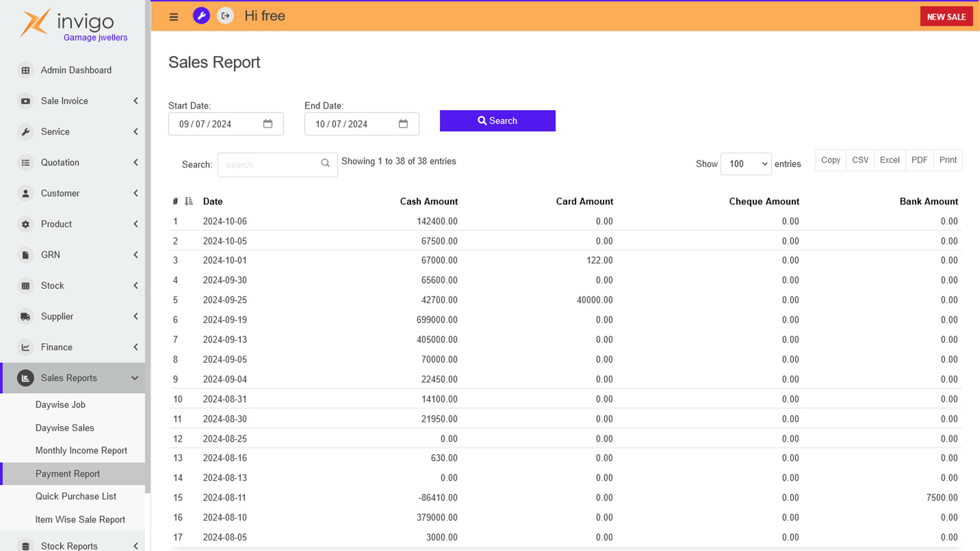Click the Finance chart icon
The image size is (980, 551).
click(x=26, y=347)
